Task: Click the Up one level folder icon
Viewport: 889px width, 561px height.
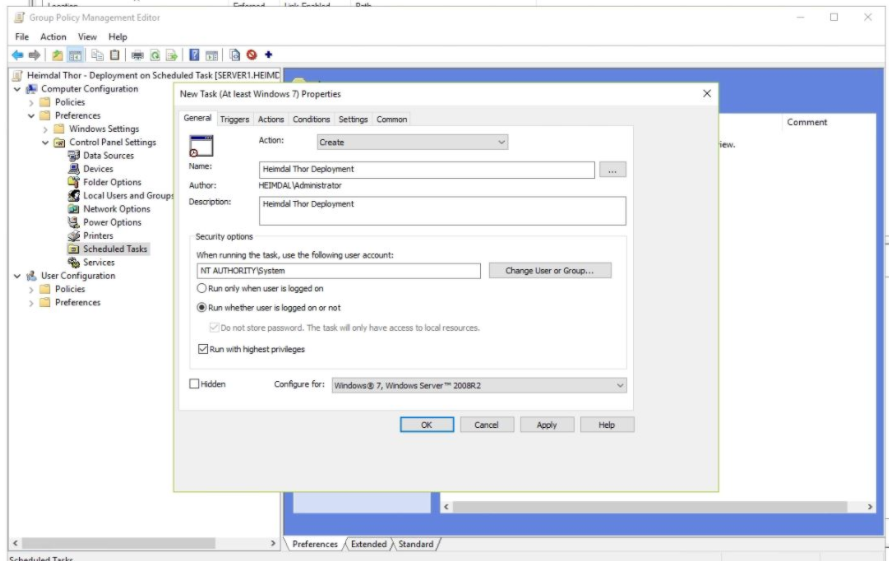Action: [x=57, y=55]
